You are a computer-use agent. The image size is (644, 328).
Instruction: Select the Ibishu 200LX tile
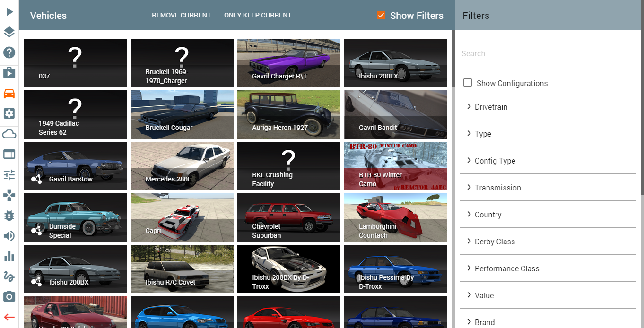point(395,63)
